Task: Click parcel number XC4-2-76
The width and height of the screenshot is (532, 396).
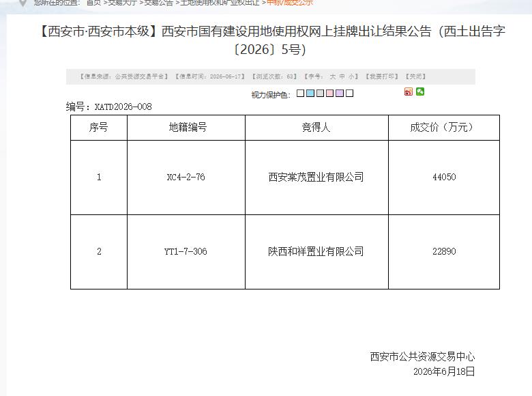Action: tap(186, 177)
